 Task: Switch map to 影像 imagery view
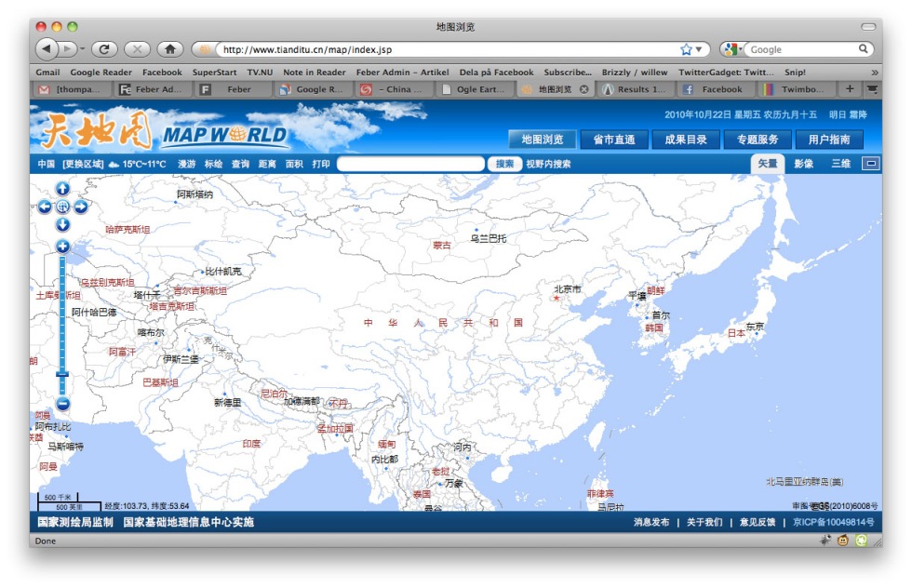803,164
